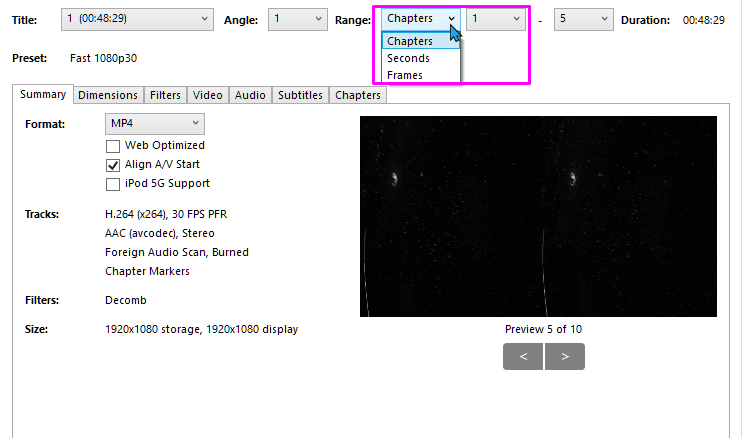The height and width of the screenshot is (438, 749).
Task: Collapse the Range type dropdown showing Chapters
Action: (x=421, y=19)
